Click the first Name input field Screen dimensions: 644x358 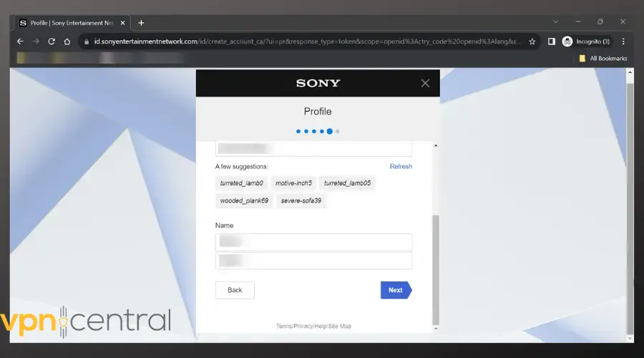pyautogui.click(x=314, y=242)
